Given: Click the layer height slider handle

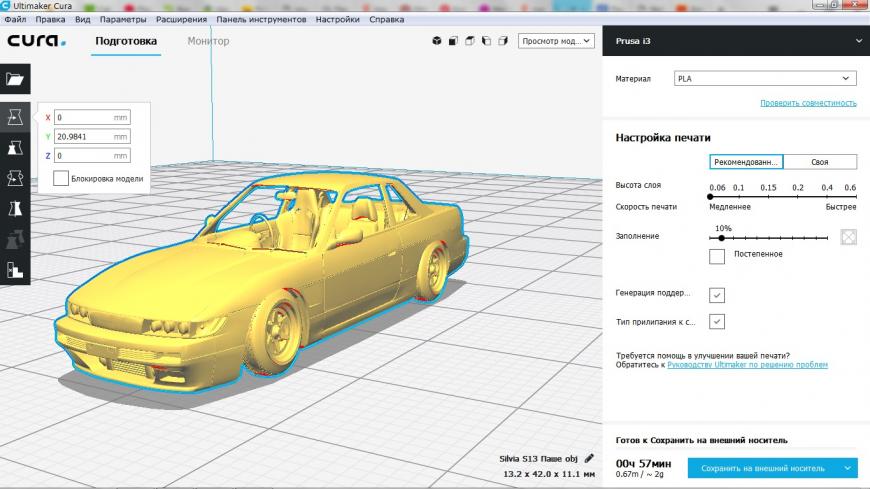Looking at the screenshot, I should click(x=710, y=196).
